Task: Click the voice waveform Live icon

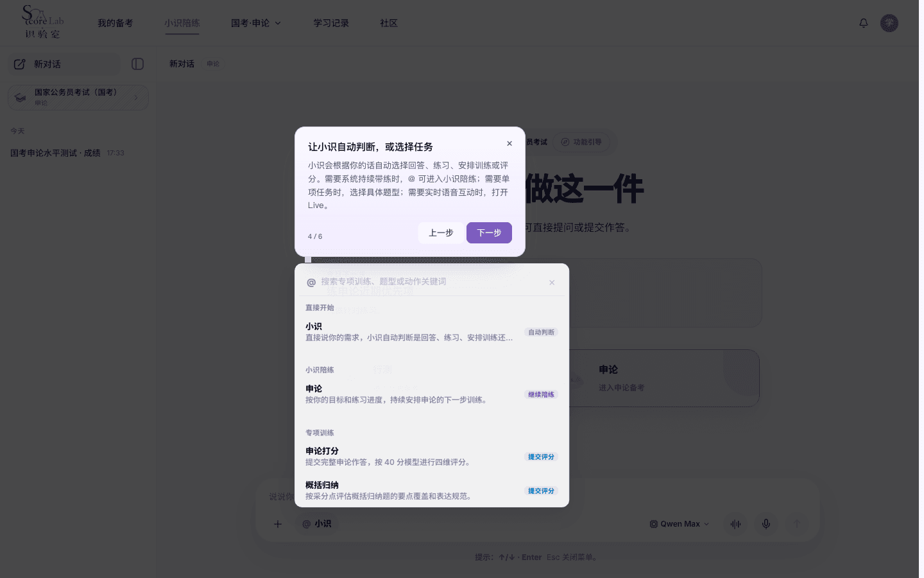Action: pos(735,524)
